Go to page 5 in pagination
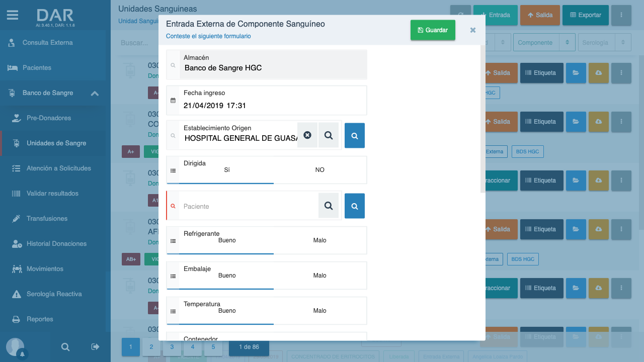This screenshot has width=644, height=362. (x=213, y=347)
